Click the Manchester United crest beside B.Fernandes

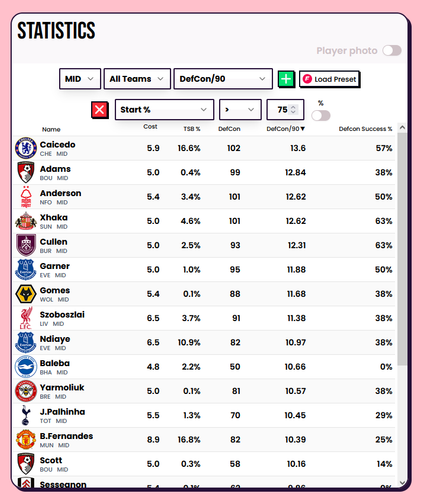tap(26, 439)
